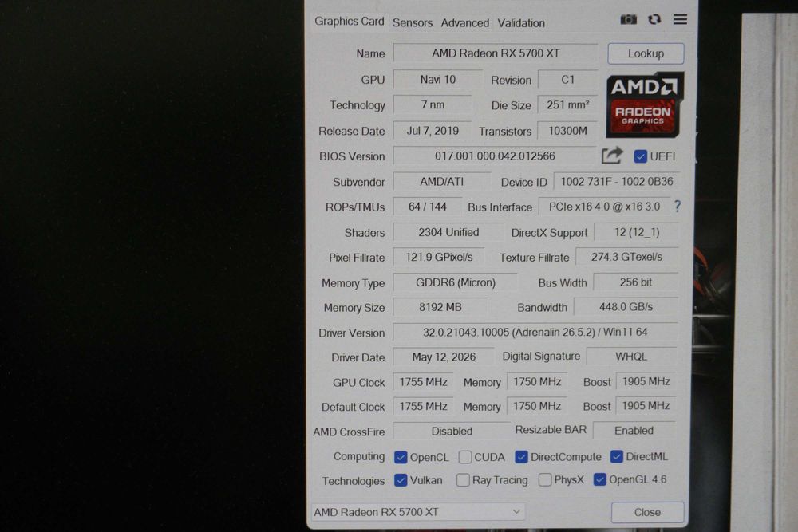
Task: Click the Bus Interface value PCIe x16 4.0
Action: (x=604, y=207)
